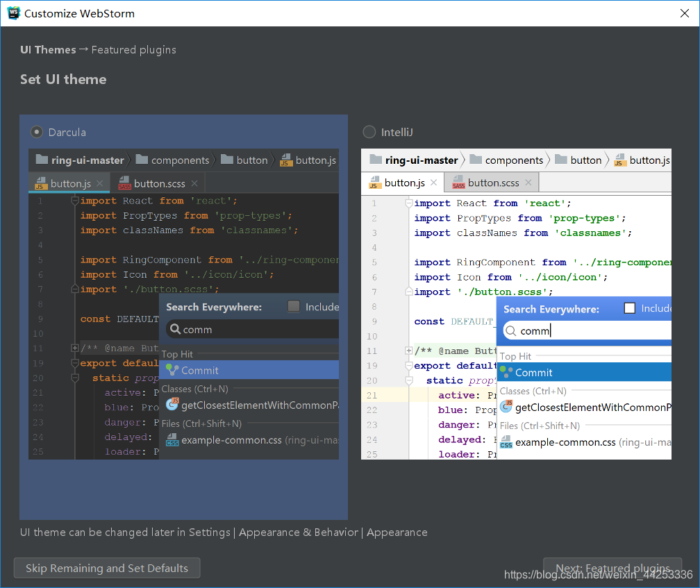
Task: Close button.js tab in IntelliJ preview
Action: point(433,183)
